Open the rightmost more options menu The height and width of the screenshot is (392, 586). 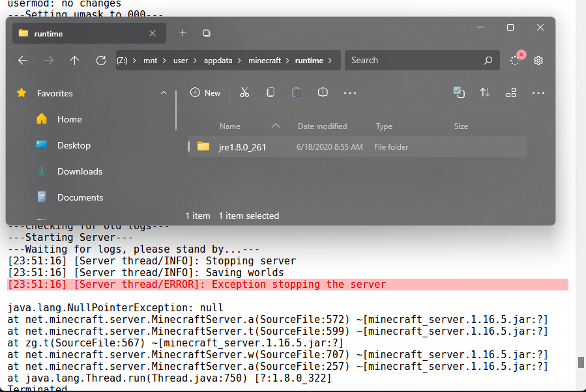[x=538, y=93]
